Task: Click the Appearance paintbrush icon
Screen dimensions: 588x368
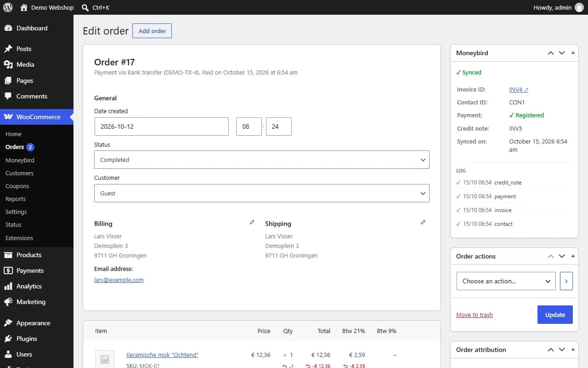Action: coord(8,323)
